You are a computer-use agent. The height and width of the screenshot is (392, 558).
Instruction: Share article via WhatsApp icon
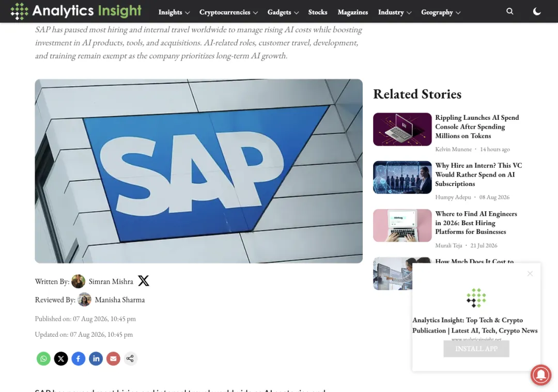click(43, 358)
